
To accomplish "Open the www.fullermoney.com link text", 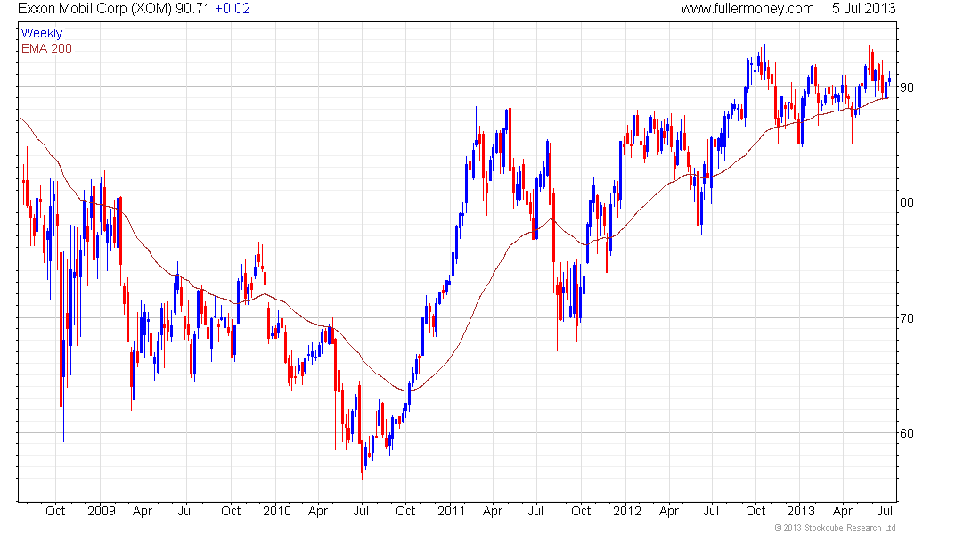I will (747, 9).
